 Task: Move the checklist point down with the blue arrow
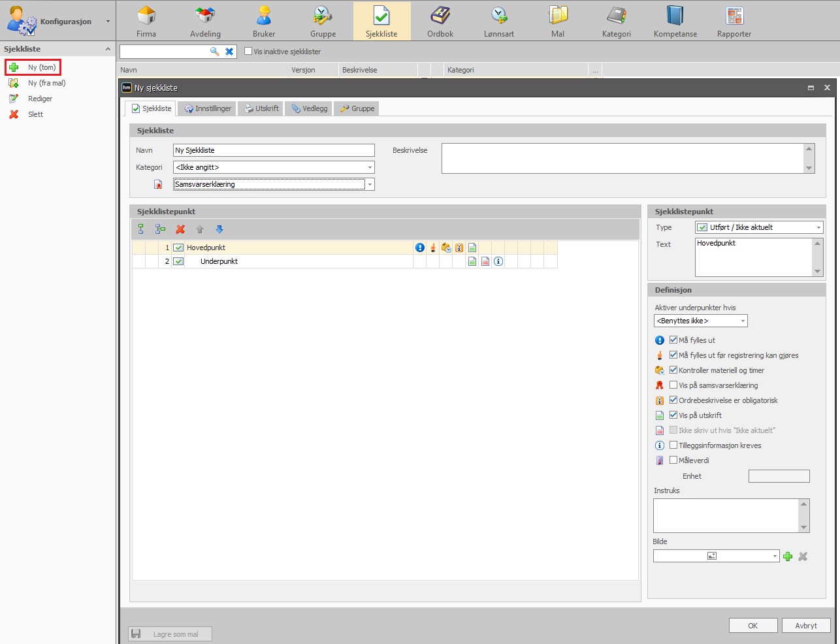[x=219, y=229]
